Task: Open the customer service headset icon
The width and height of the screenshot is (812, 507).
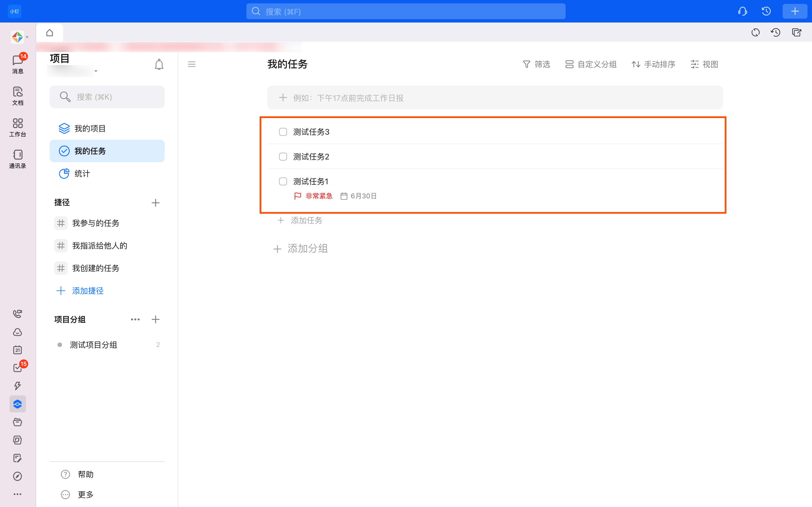Action: pos(743,11)
